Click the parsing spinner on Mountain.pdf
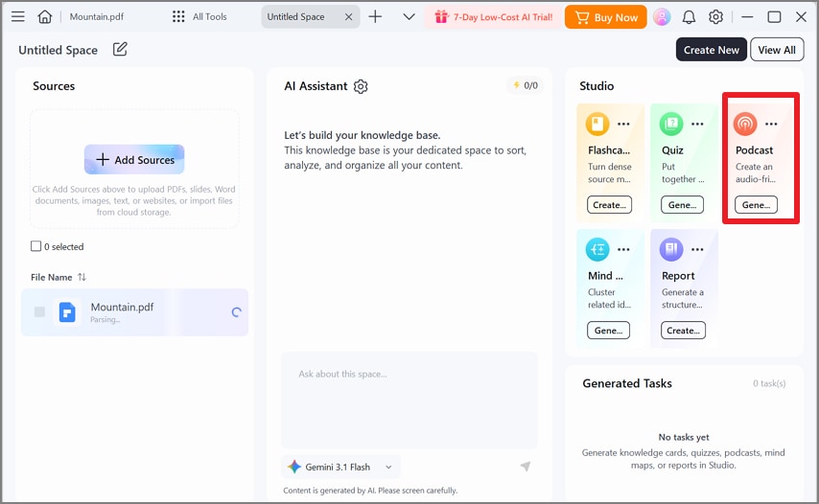 [x=236, y=312]
